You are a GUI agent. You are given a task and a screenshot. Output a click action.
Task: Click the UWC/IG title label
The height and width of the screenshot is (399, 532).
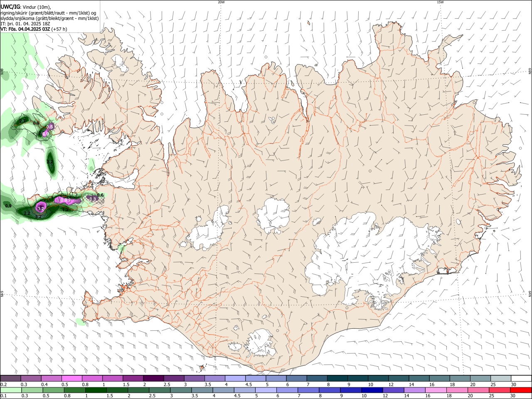(10, 7)
